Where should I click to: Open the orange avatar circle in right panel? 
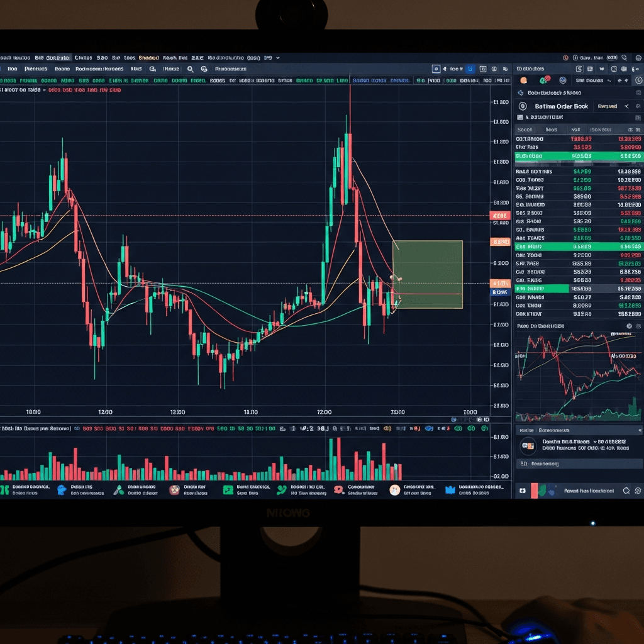(x=524, y=80)
